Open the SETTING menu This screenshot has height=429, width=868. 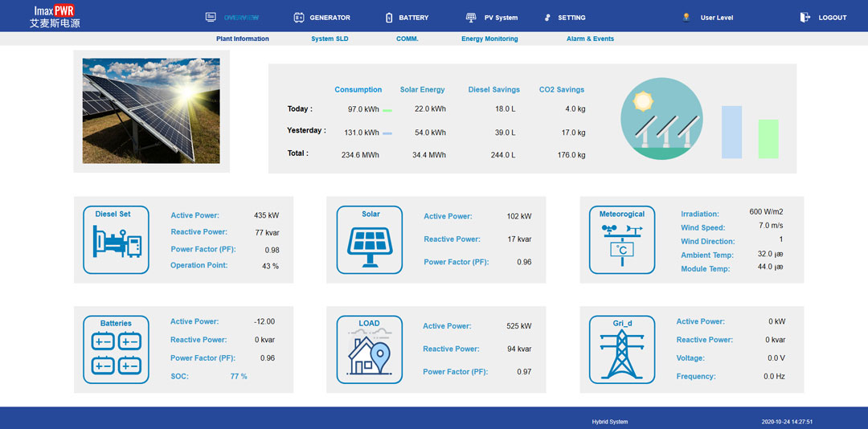[564, 18]
